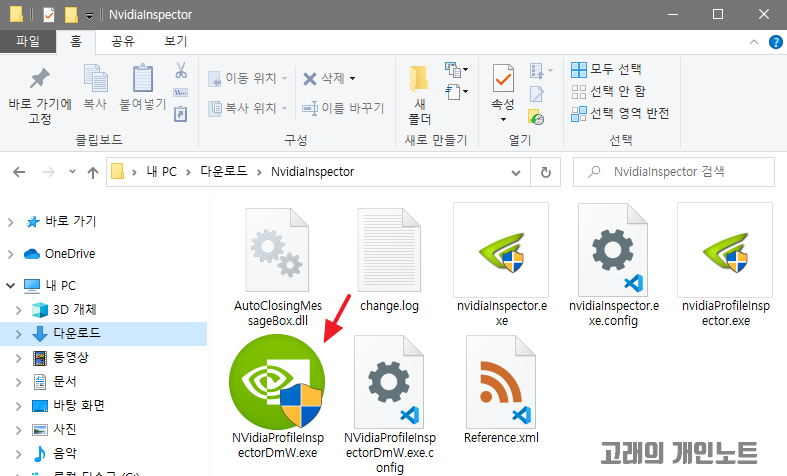Go back with the back arrow
787x476 pixels.
[x=19, y=172]
